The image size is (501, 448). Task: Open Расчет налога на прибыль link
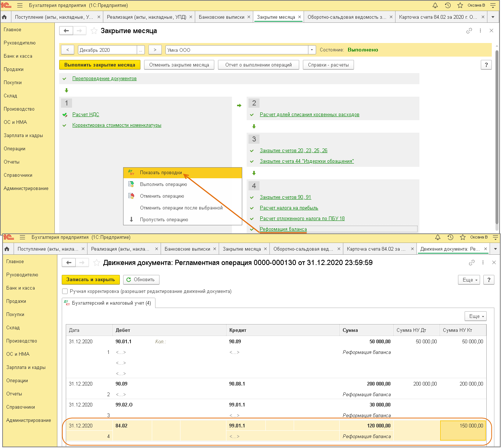pos(289,208)
